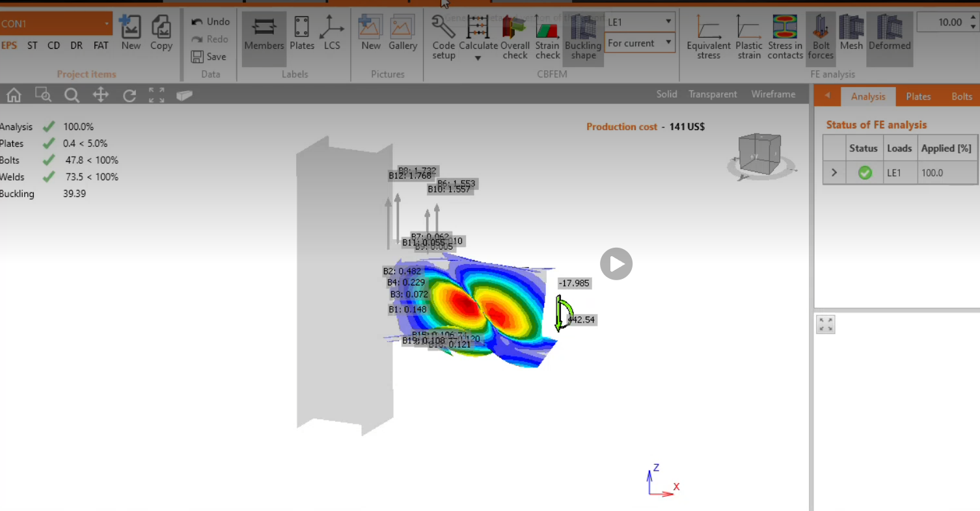This screenshot has height=511, width=980.
Task: Click the green status check for LE1
Action: (x=864, y=173)
